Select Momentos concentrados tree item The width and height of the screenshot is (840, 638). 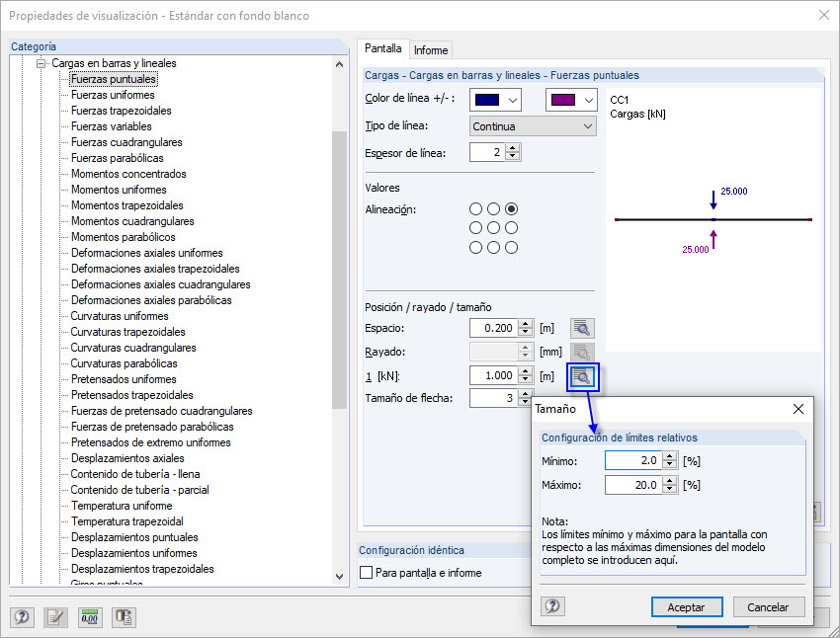click(x=128, y=174)
